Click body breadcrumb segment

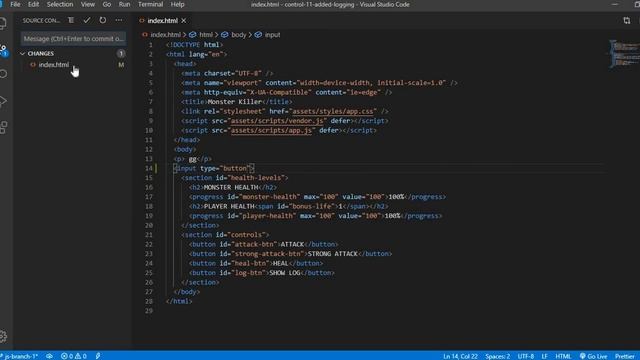click(x=239, y=35)
